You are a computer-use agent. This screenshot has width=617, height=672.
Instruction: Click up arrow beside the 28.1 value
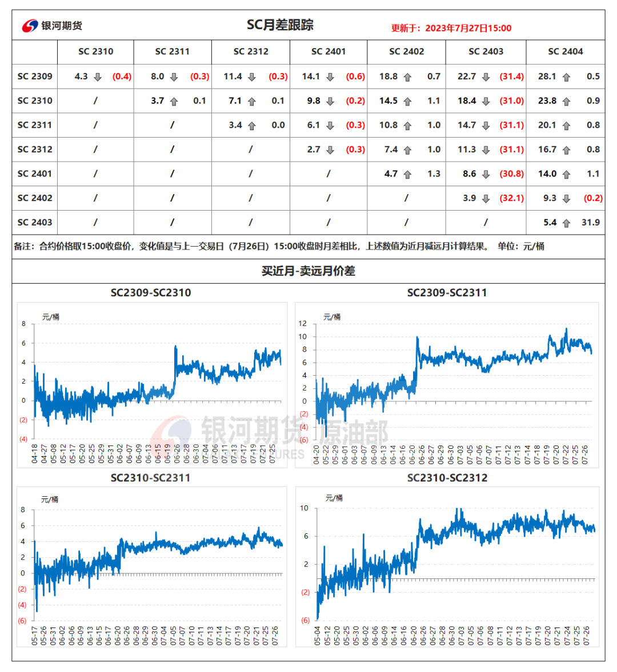pos(566,77)
